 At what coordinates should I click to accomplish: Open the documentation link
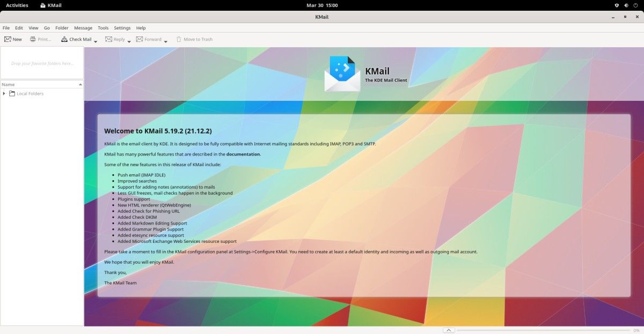243,154
